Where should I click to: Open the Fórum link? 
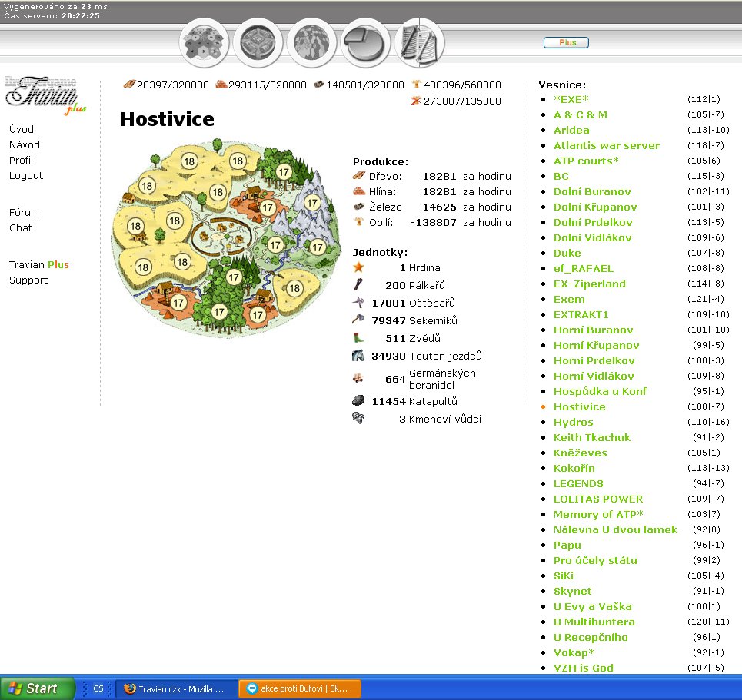pyautogui.click(x=24, y=212)
